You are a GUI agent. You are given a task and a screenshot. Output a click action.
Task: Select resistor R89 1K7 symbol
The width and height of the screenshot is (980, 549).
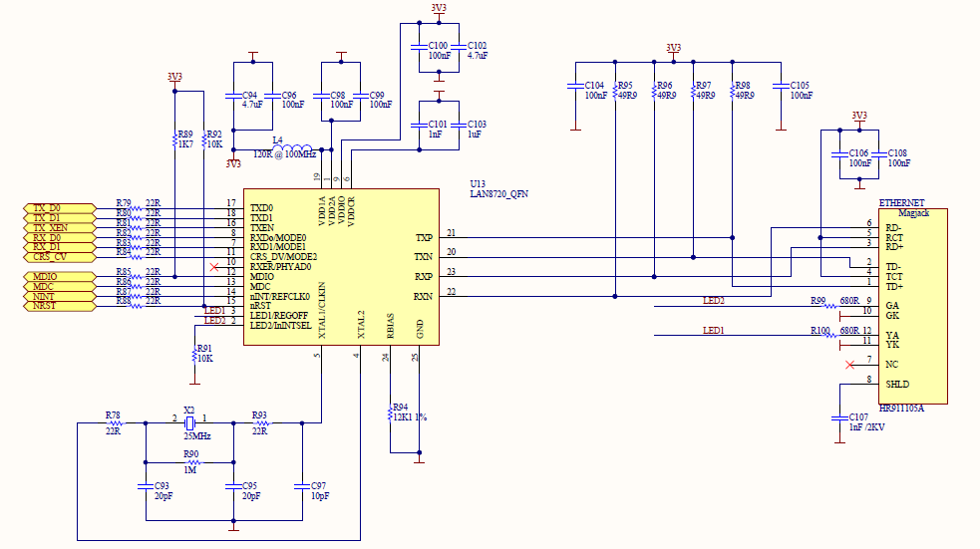[175, 140]
